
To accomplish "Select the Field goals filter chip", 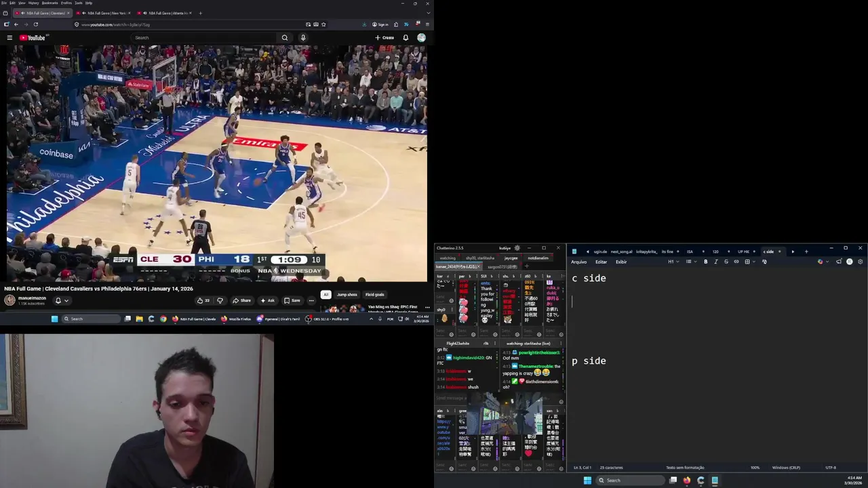I will pos(375,295).
